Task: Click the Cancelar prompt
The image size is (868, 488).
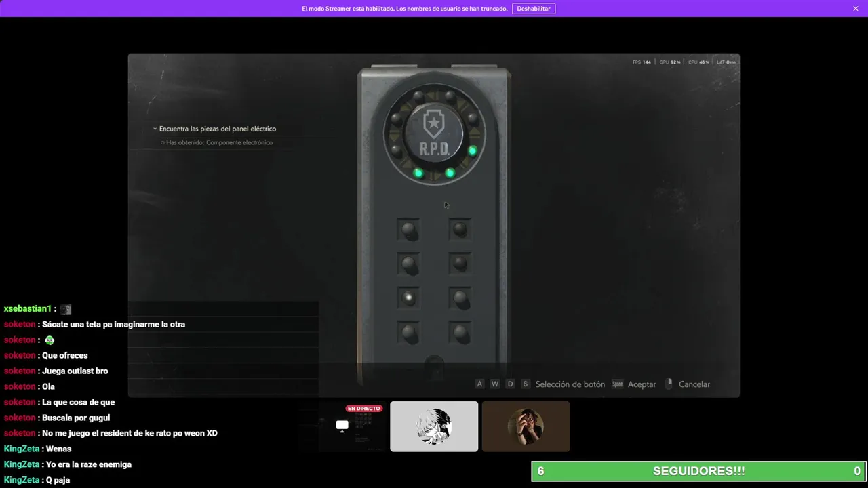Action: pyautogui.click(x=694, y=384)
